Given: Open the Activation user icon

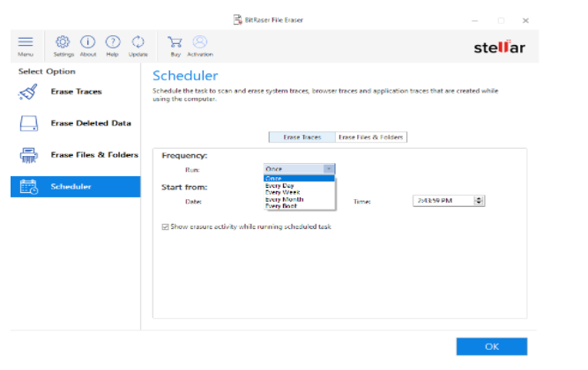Looking at the screenshot, I should [x=200, y=41].
